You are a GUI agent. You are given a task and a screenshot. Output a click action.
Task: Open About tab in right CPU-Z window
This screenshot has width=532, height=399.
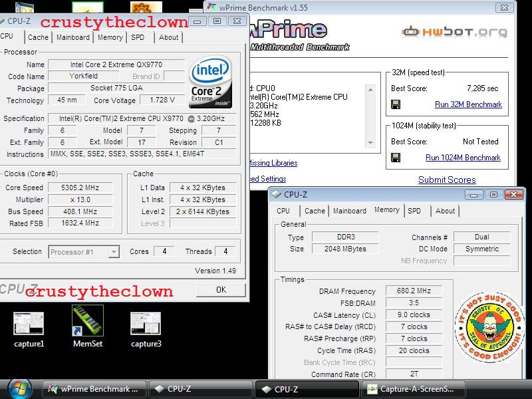(445, 211)
